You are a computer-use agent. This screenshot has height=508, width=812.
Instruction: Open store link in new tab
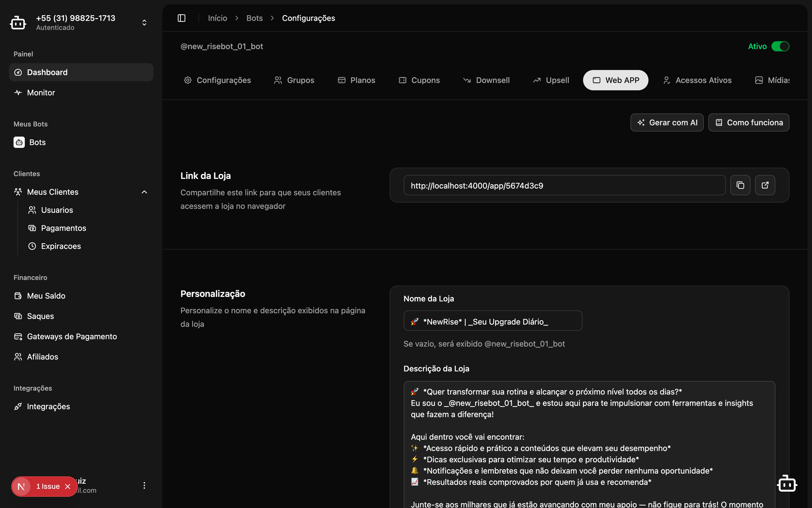coord(765,185)
